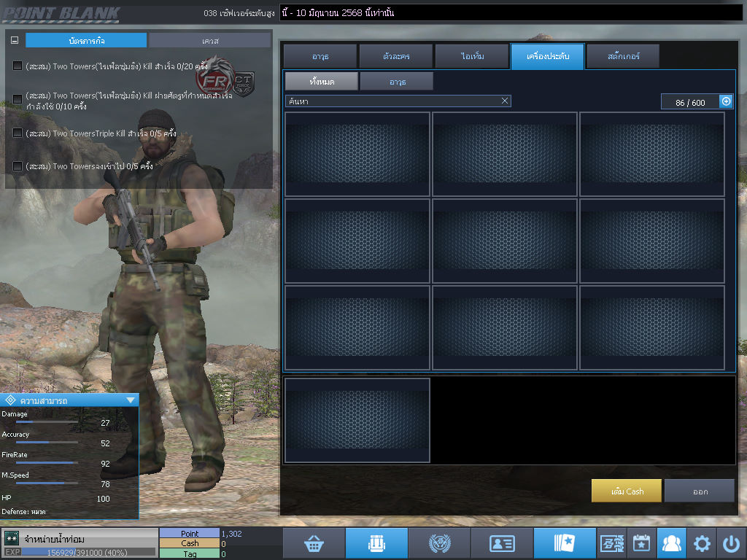Click the Accuracy stat bar
Screen dimensions: 747x560
(47, 443)
